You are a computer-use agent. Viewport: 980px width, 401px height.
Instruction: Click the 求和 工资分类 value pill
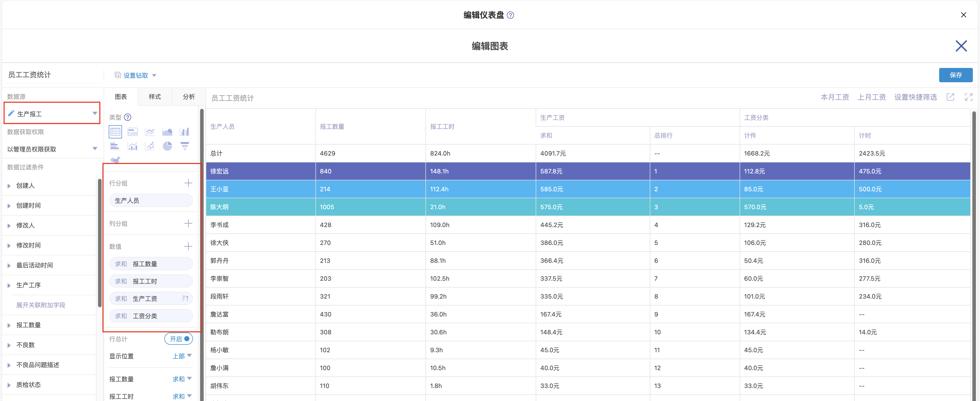pos(151,316)
